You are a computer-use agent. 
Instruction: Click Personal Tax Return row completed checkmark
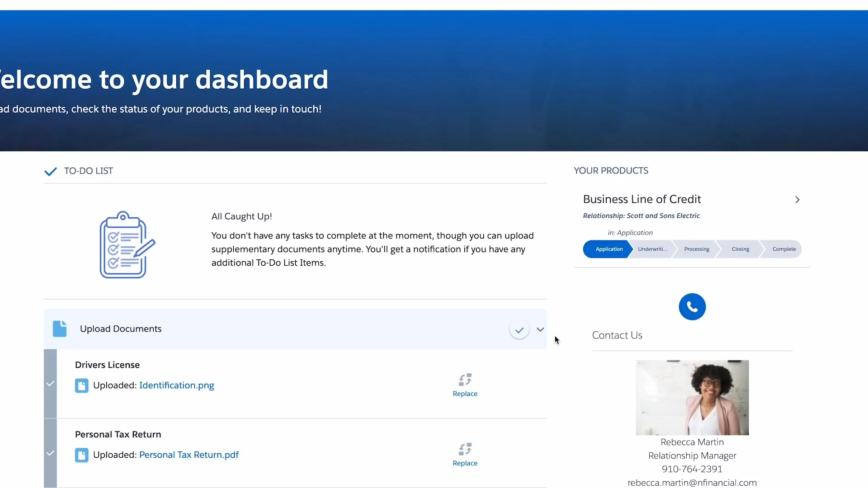coord(51,453)
